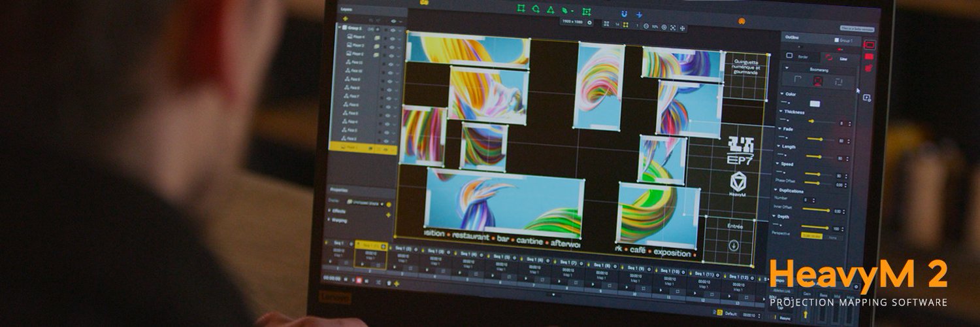Click the rectangle-with-plus tool in top toolbar
This screenshot has height=327, width=980.
(x=587, y=12)
